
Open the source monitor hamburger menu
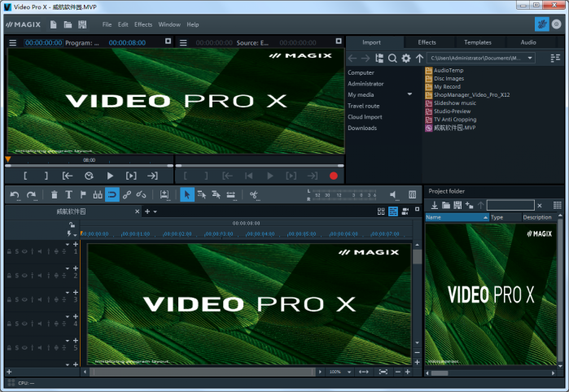coord(183,43)
